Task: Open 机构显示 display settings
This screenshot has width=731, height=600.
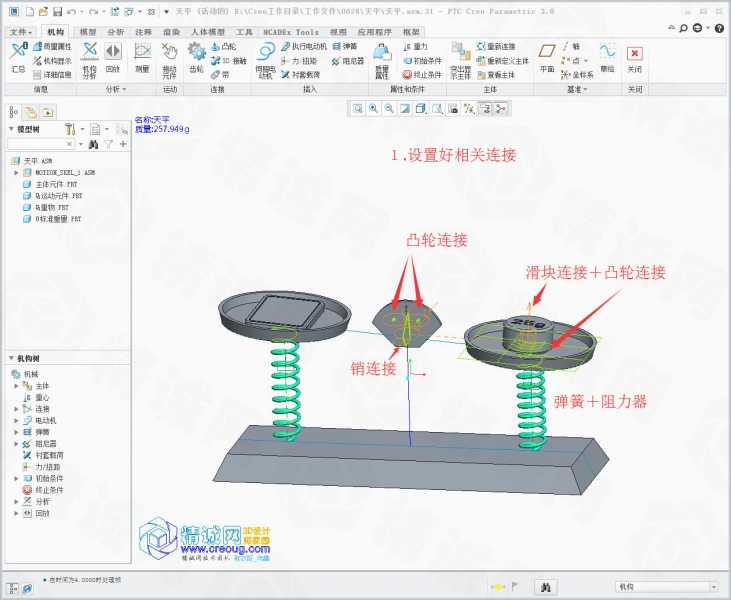Action: point(53,61)
